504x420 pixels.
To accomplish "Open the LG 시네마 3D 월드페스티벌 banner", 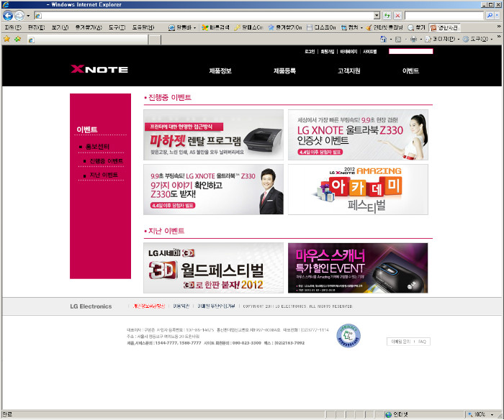I will (x=213, y=268).
